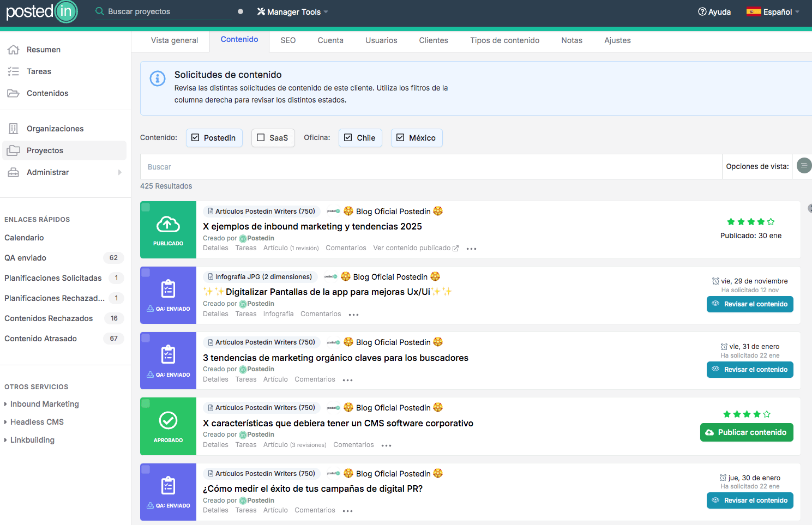Click the Proyectos folder icon

tap(14, 150)
